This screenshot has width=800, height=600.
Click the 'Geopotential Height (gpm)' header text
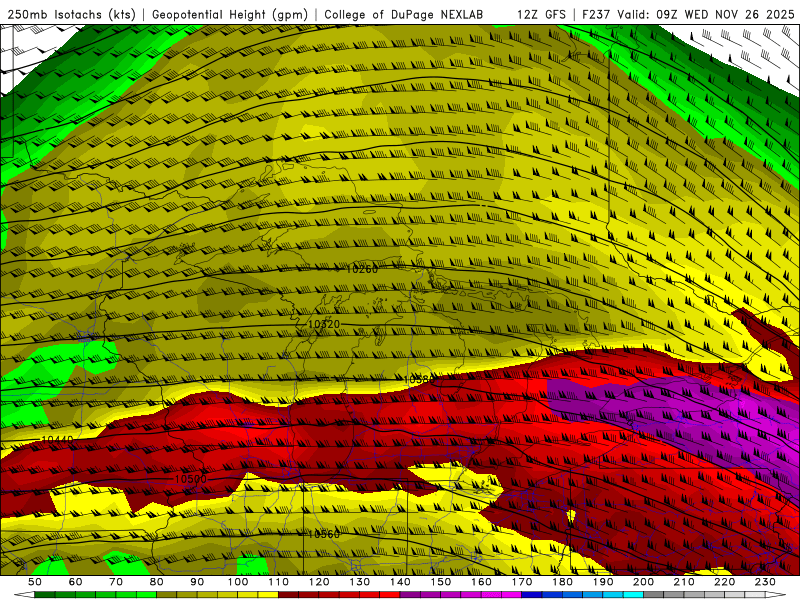click(230, 14)
